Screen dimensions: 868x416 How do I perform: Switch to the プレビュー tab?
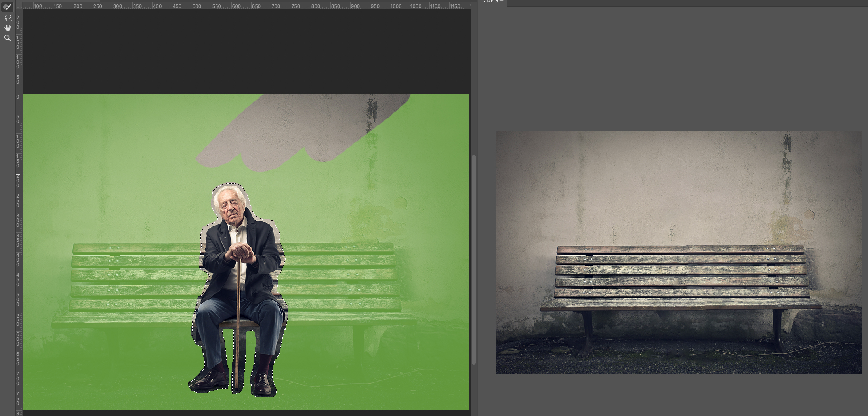[x=492, y=2]
